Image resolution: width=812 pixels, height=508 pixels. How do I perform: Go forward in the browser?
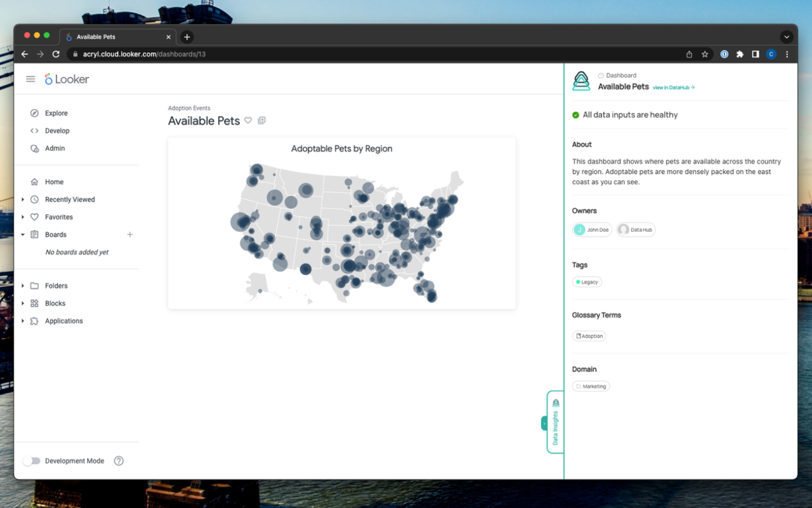point(40,54)
